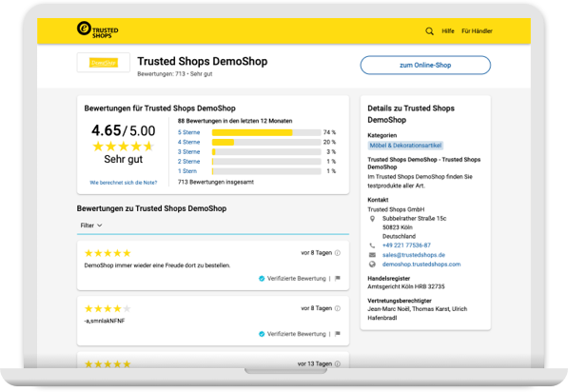Click the Trusted Shops logo in header

pos(97,29)
